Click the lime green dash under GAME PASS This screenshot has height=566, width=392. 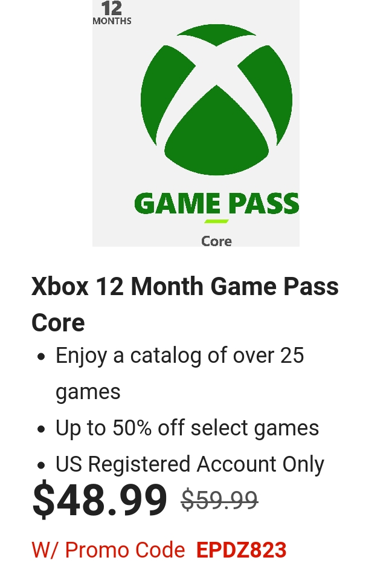tap(216, 221)
